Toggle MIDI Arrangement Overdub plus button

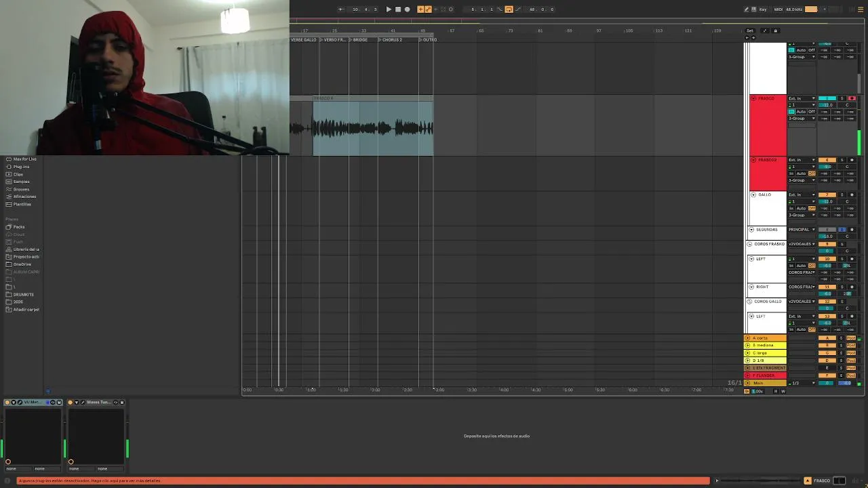(x=420, y=9)
